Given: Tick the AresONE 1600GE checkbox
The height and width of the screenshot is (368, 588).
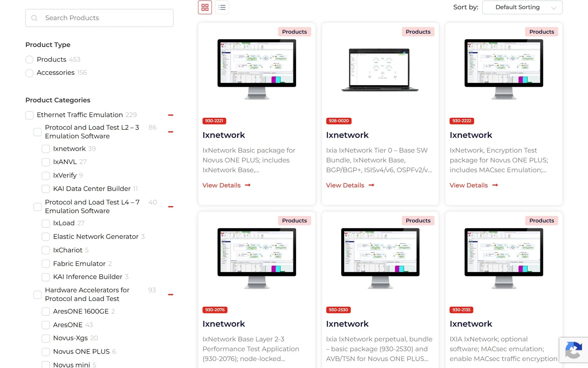Looking at the screenshot, I should click(46, 312).
